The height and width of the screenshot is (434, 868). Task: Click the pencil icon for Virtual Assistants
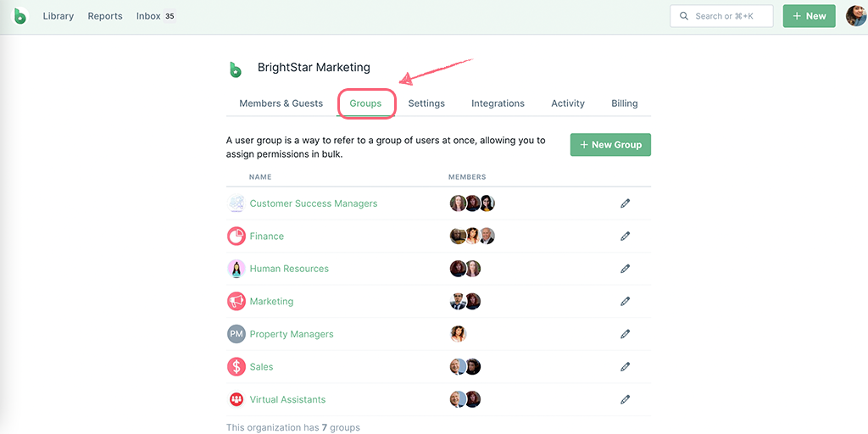pos(625,400)
